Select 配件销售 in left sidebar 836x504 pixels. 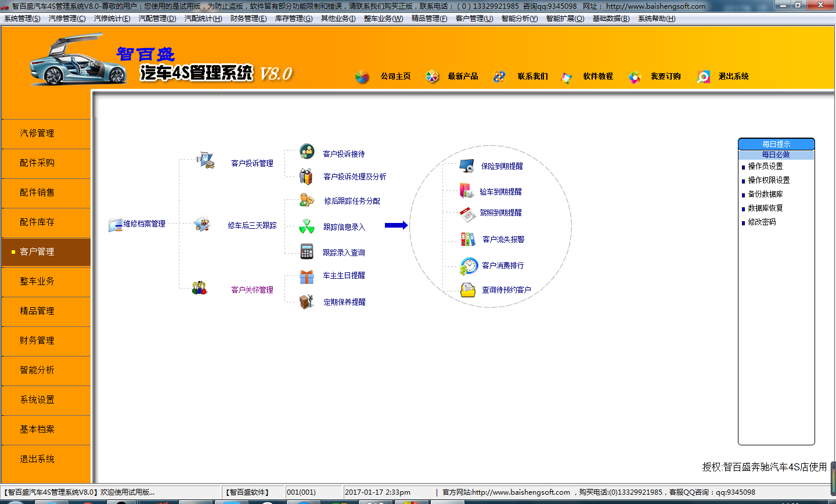point(46,193)
